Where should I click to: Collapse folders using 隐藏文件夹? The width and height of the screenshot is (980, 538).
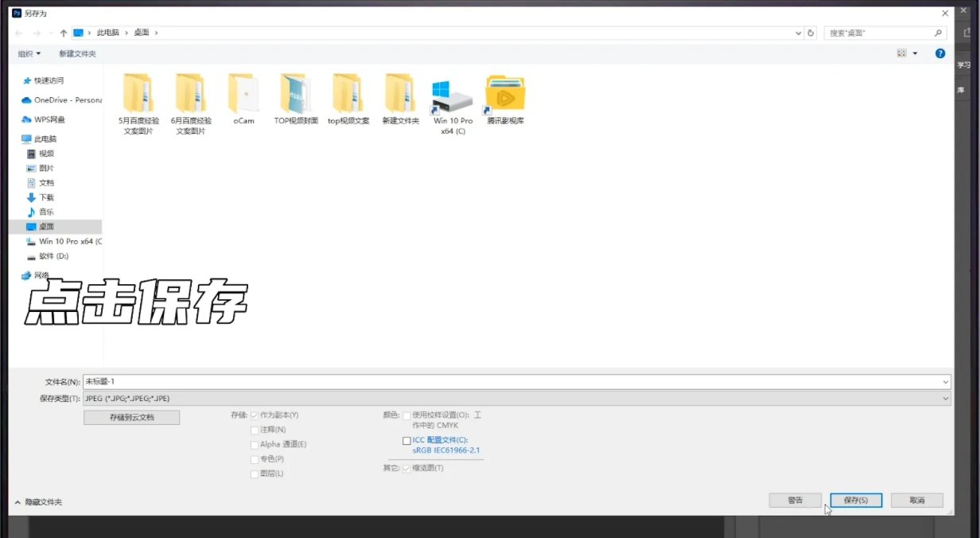click(38, 502)
